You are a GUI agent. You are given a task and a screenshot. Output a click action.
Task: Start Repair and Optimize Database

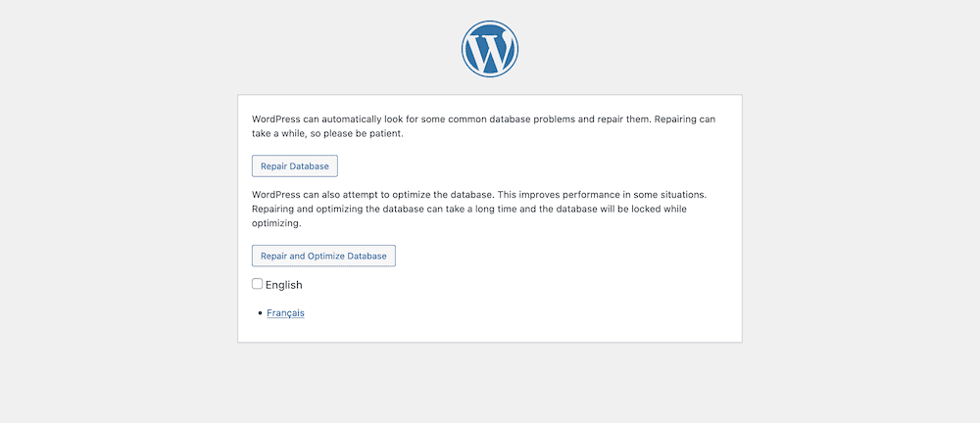point(323,257)
